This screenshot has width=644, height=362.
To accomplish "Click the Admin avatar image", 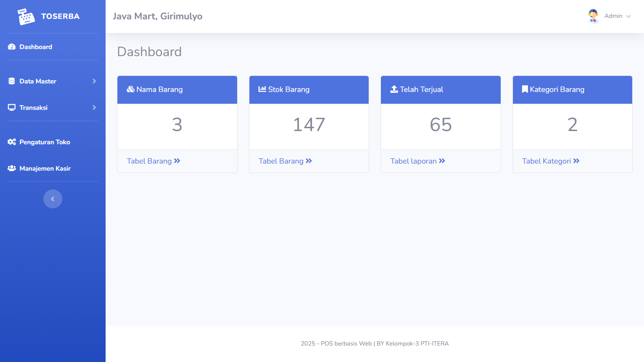I will click(x=593, y=16).
